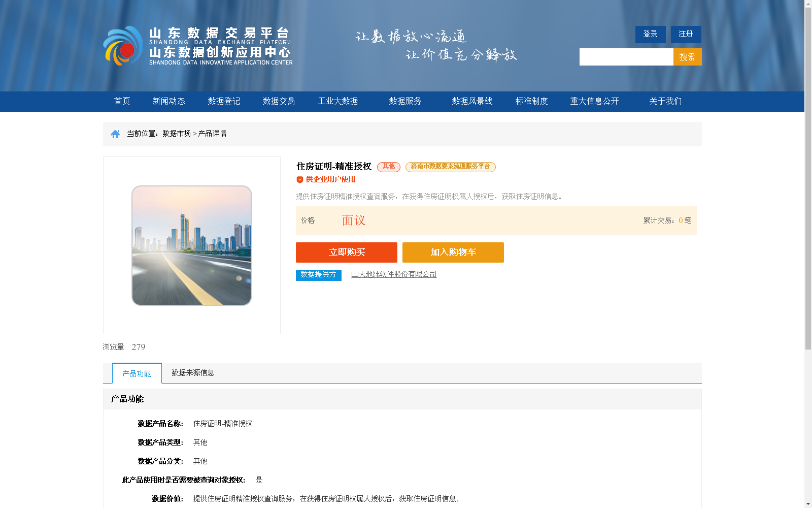Click the 数据提供方 label
This screenshot has width=812, height=508.
[318, 275]
